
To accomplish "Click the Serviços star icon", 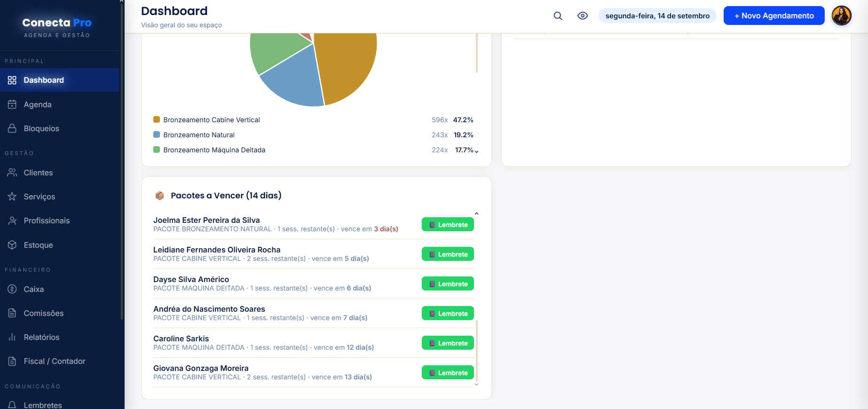I will [x=12, y=197].
